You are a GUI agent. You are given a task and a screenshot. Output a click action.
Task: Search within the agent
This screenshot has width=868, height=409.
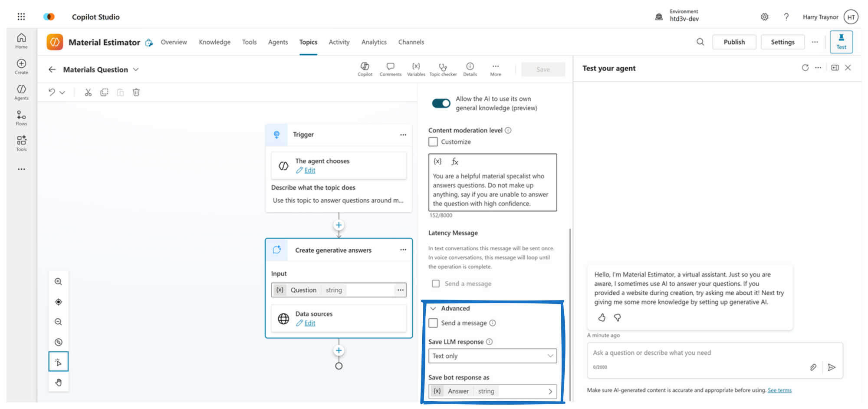700,42
